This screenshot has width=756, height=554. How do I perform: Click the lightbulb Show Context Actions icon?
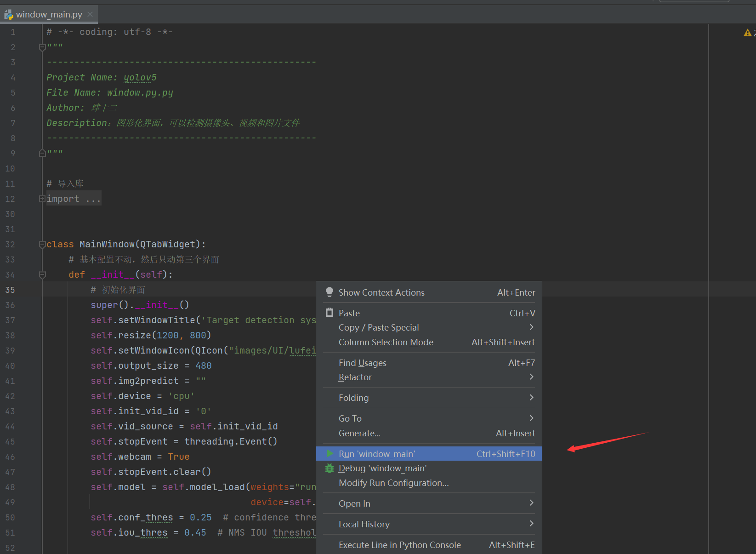(329, 292)
